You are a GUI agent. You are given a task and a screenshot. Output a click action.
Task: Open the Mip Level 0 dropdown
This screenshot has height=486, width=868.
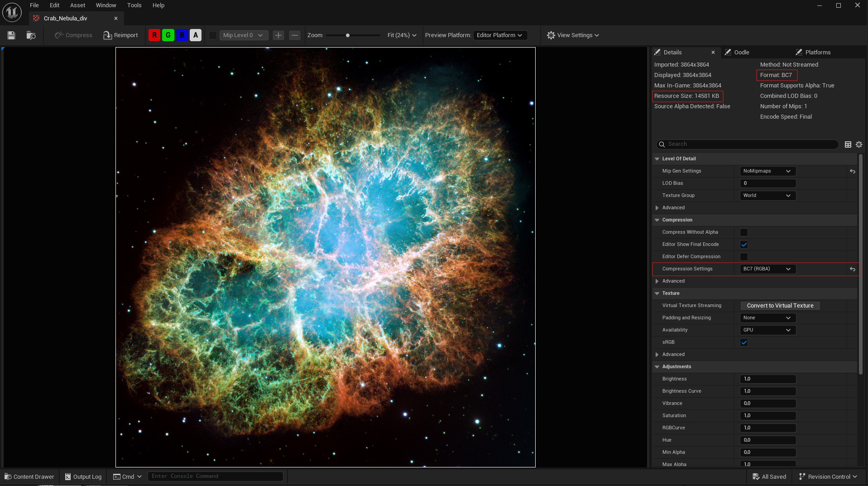(244, 35)
